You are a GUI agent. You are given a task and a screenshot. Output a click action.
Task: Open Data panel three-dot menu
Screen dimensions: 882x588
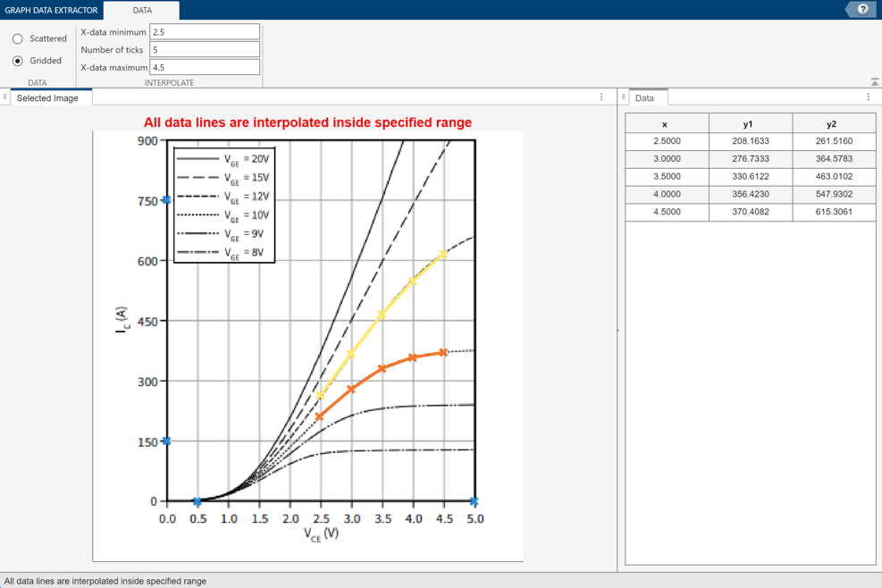coord(868,97)
